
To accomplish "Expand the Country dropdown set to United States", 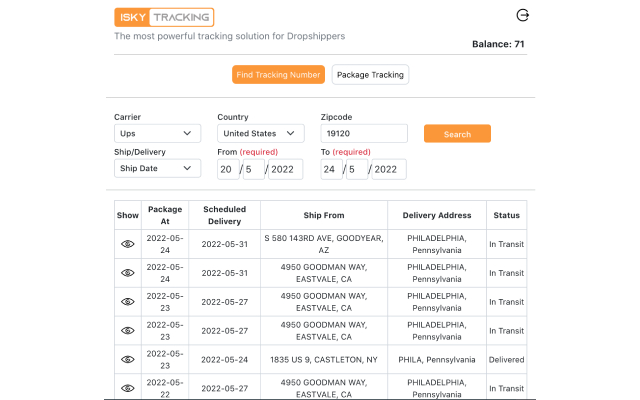I will (x=260, y=133).
